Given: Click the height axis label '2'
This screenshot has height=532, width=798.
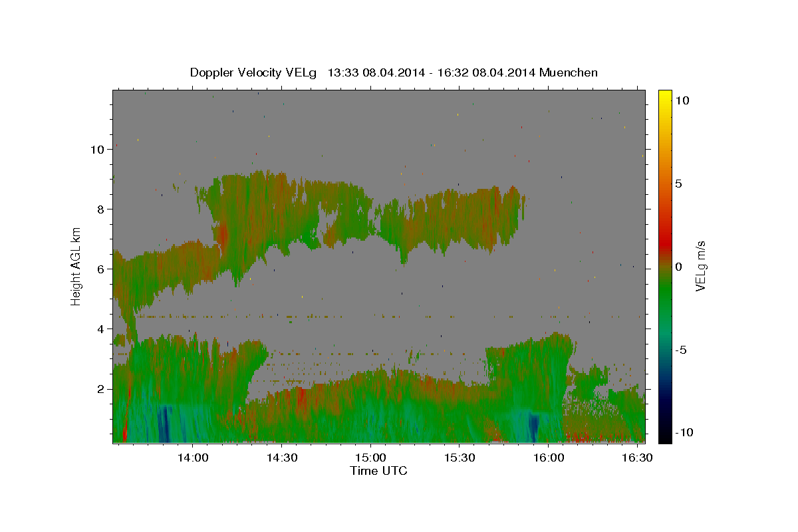Looking at the screenshot, I should (100, 388).
